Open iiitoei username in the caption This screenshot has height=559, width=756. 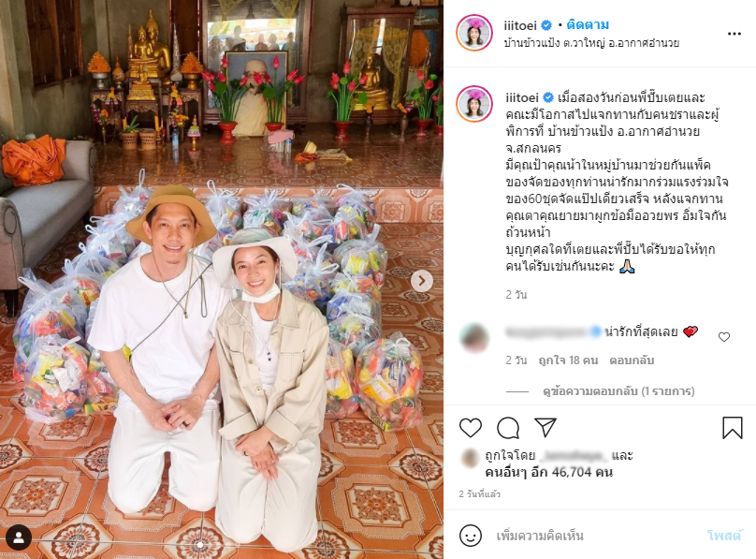522,97
